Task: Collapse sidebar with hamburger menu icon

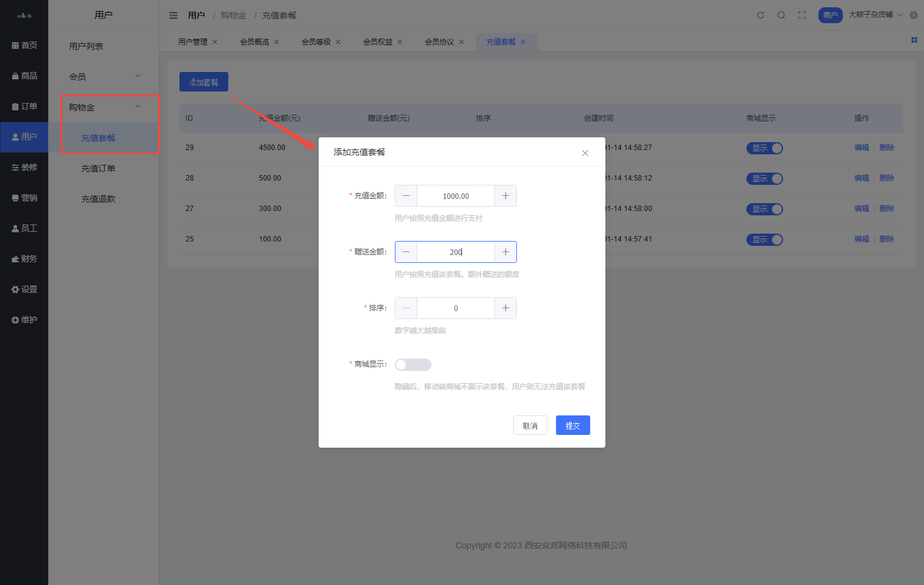Action: [x=173, y=15]
